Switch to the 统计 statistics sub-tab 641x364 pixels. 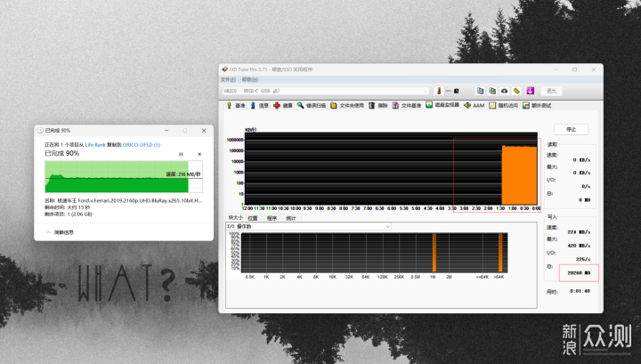pyautogui.click(x=291, y=218)
